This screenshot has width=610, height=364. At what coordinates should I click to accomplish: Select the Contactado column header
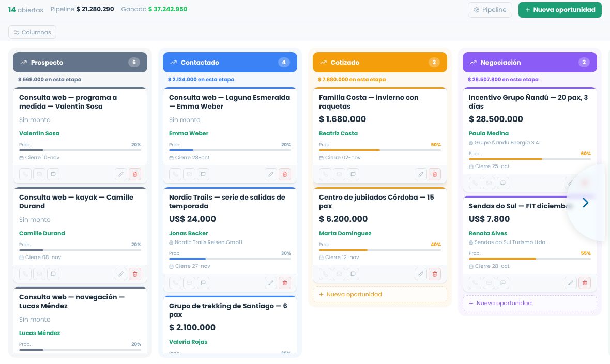(230, 62)
